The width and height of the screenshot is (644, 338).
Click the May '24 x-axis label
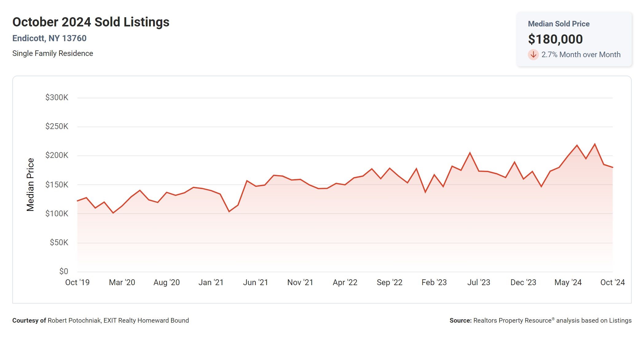(568, 282)
